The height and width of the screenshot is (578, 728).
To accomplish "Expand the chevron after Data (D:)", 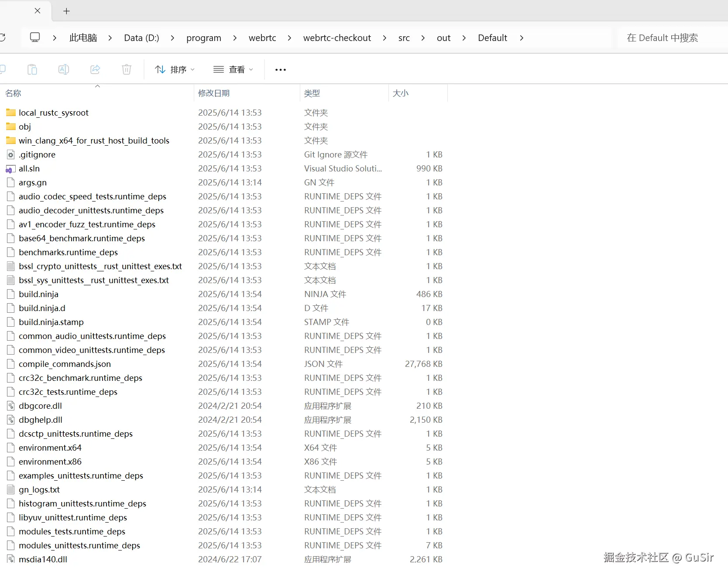I will click(x=172, y=38).
